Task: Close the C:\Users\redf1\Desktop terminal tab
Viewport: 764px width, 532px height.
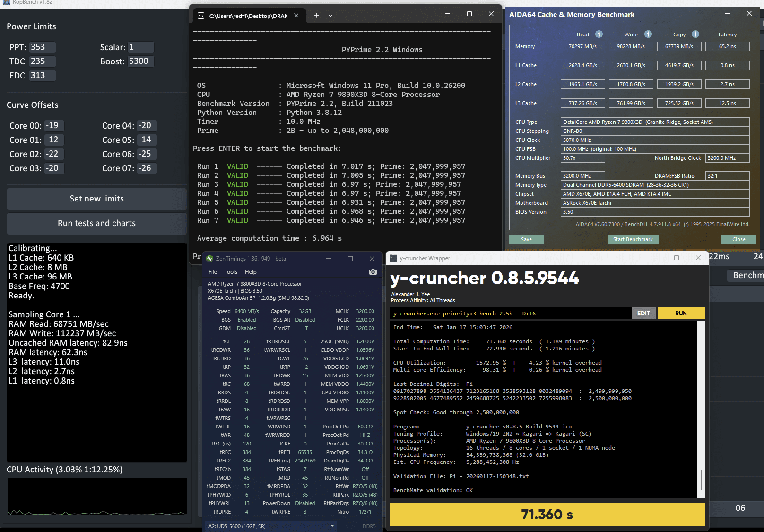Action: (296, 16)
